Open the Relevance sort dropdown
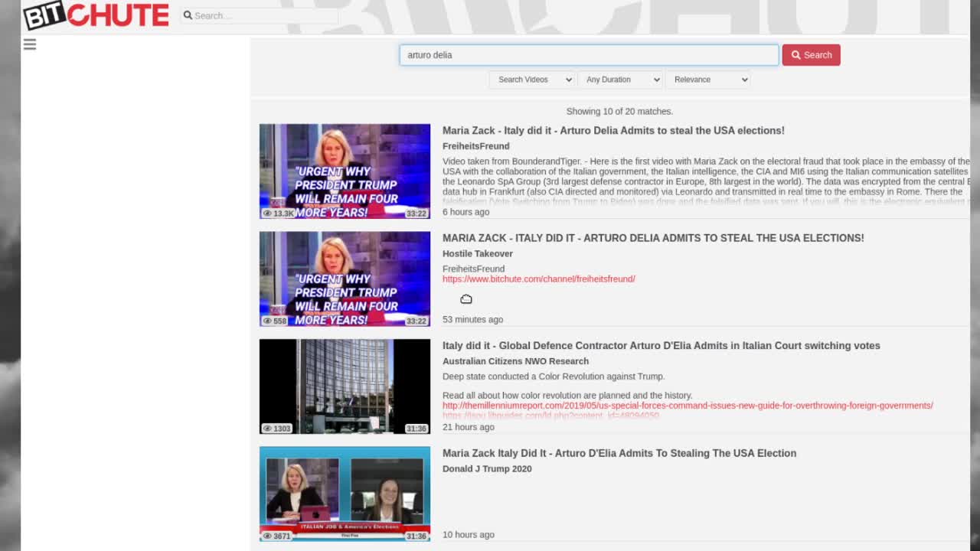This screenshot has height=551, width=980. click(x=707, y=80)
